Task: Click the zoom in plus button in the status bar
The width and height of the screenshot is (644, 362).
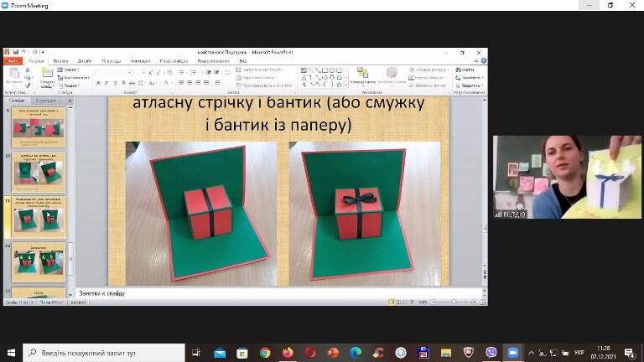Action: click(x=475, y=302)
